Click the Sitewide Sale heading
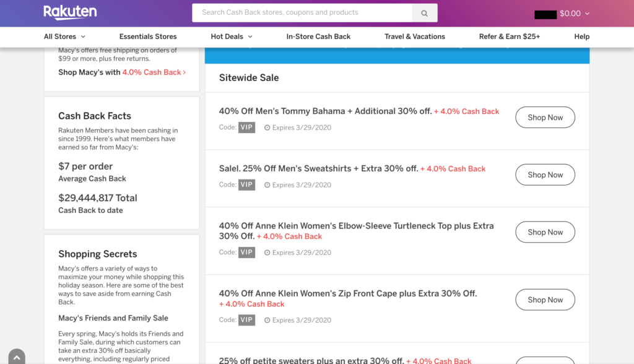The image size is (634, 364). click(x=249, y=77)
